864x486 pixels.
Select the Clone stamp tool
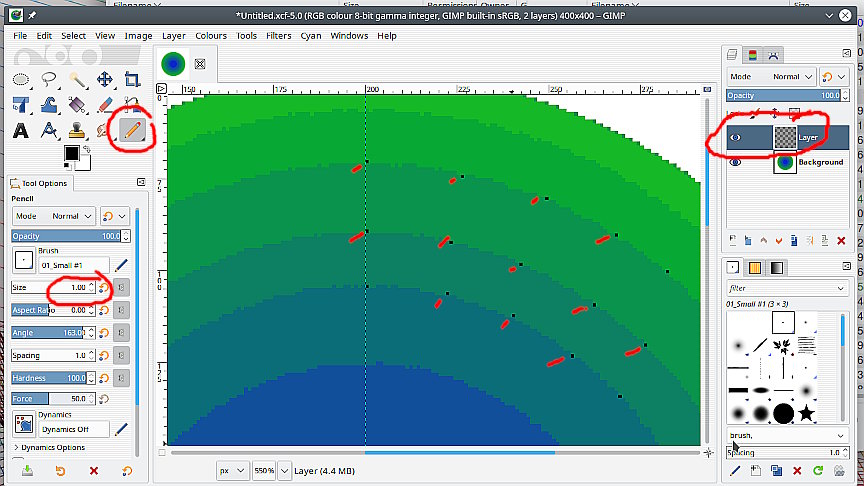(x=76, y=130)
